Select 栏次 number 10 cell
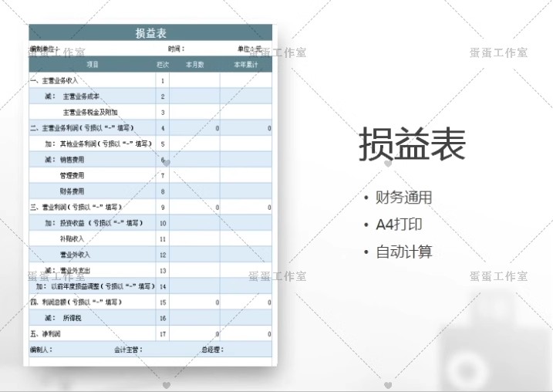 coord(163,223)
